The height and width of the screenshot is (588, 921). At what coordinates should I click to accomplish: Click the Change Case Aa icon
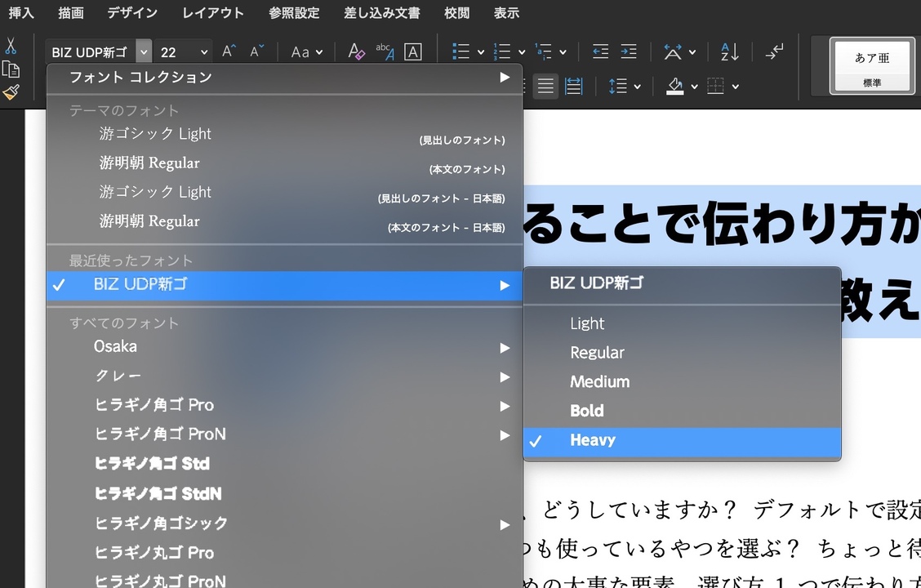pos(300,51)
